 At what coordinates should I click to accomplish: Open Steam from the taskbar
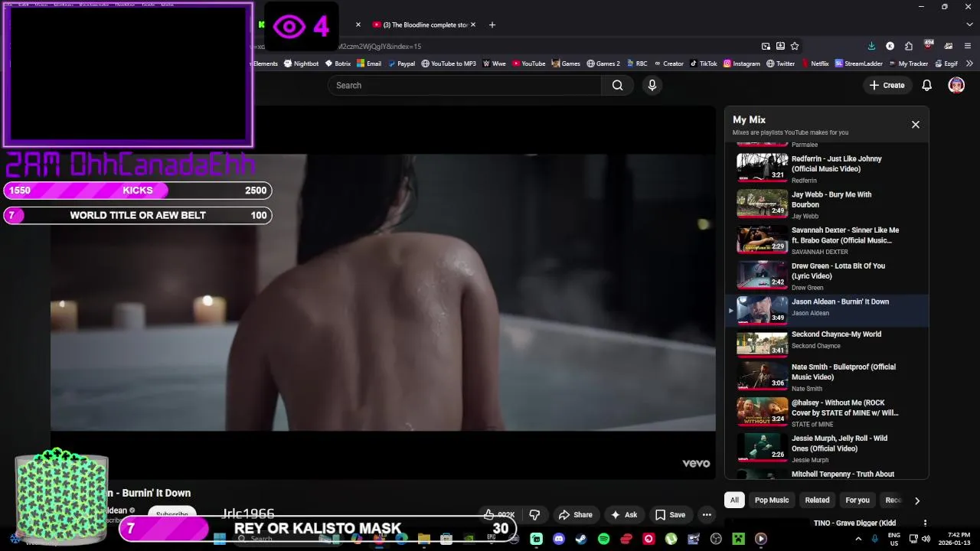click(581, 539)
